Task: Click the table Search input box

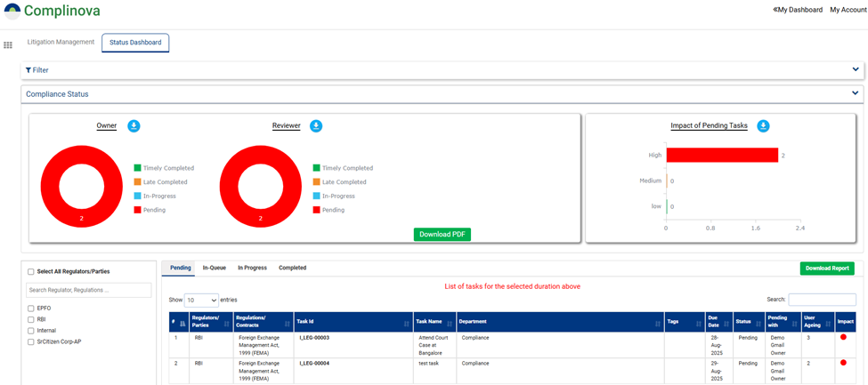Action: (x=822, y=301)
